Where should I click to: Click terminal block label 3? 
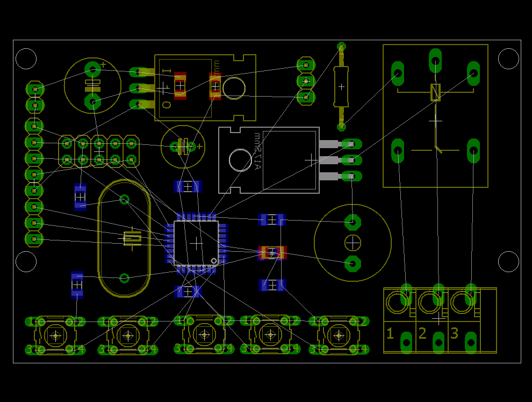click(x=455, y=333)
